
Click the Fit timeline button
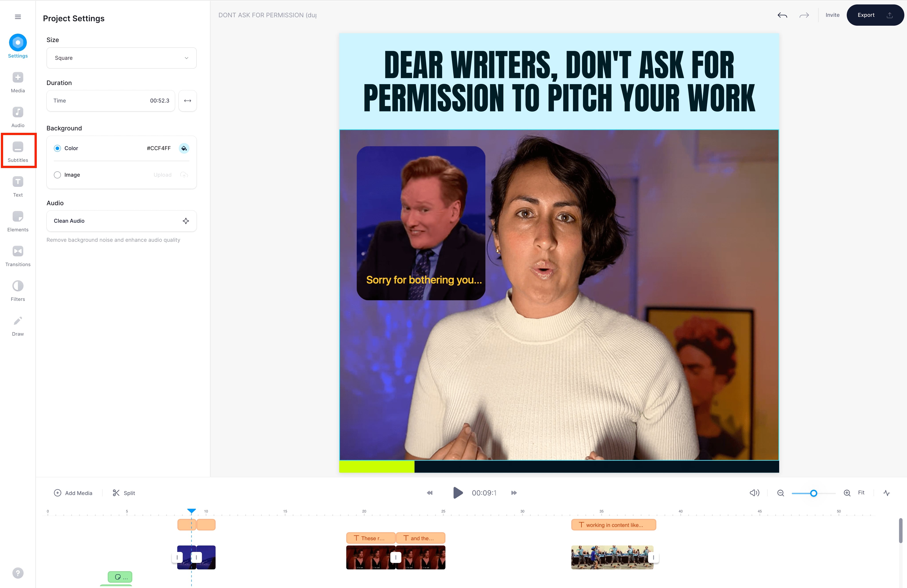(861, 492)
